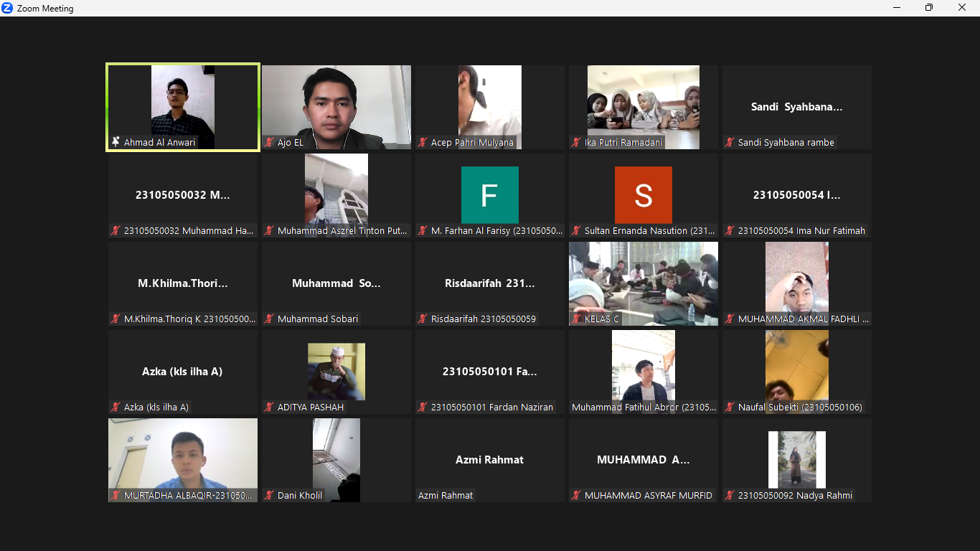Click the large 'MUHAMMAD A...' name text
The height and width of the screenshot is (551, 980).
click(644, 460)
